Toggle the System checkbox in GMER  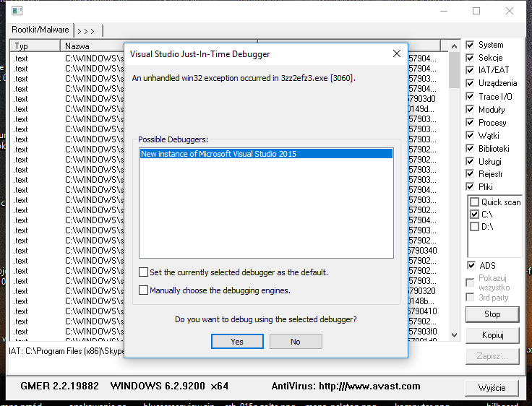pyautogui.click(x=470, y=45)
